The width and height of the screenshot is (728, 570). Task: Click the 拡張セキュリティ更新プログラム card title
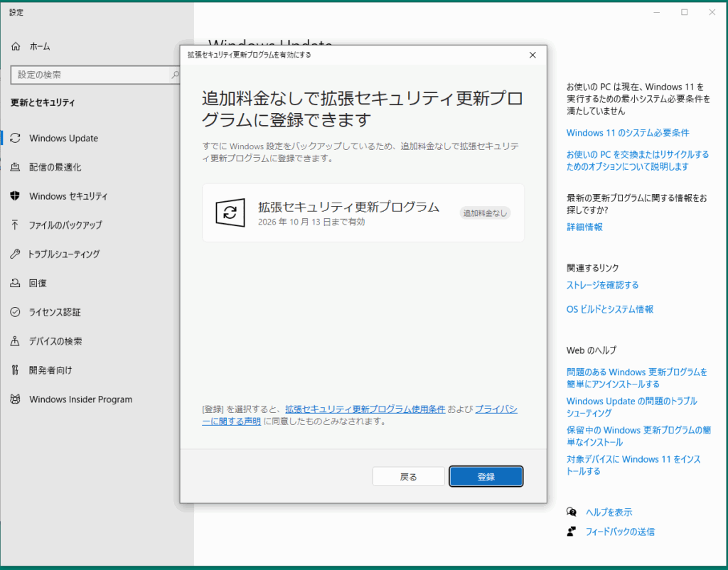point(348,207)
